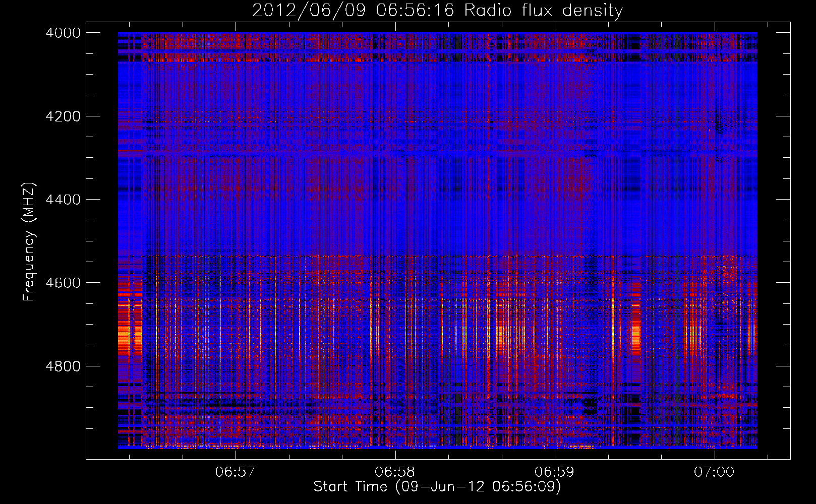Click the plot title "2012/06/09 06:56:16 Radio flux density"

pos(437,11)
